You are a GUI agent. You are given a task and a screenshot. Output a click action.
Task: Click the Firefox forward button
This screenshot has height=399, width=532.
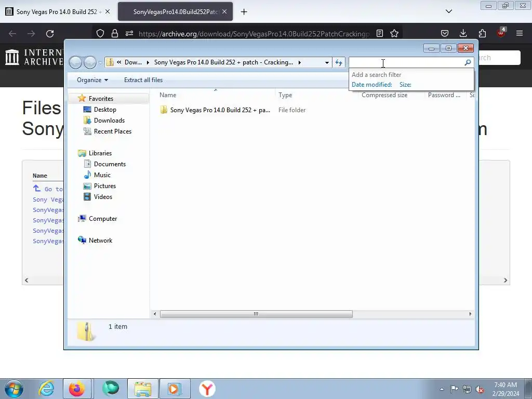(x=31, y=34)
